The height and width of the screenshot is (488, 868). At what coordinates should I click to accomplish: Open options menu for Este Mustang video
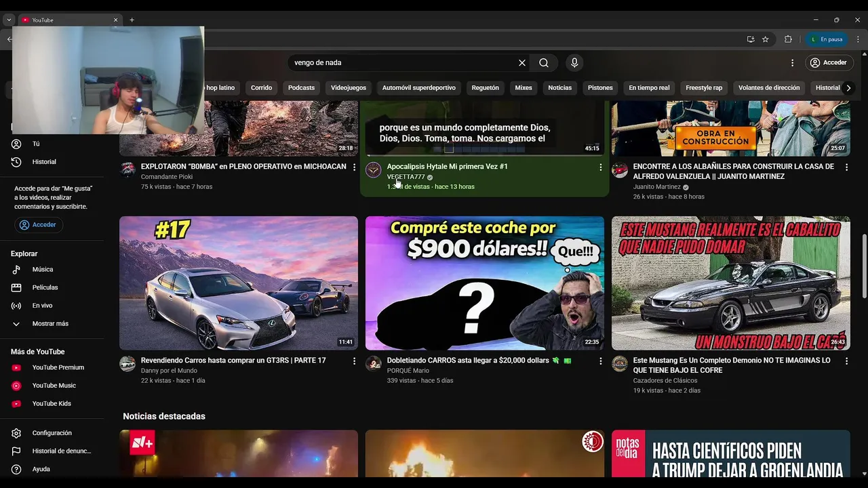click(846, 361)
